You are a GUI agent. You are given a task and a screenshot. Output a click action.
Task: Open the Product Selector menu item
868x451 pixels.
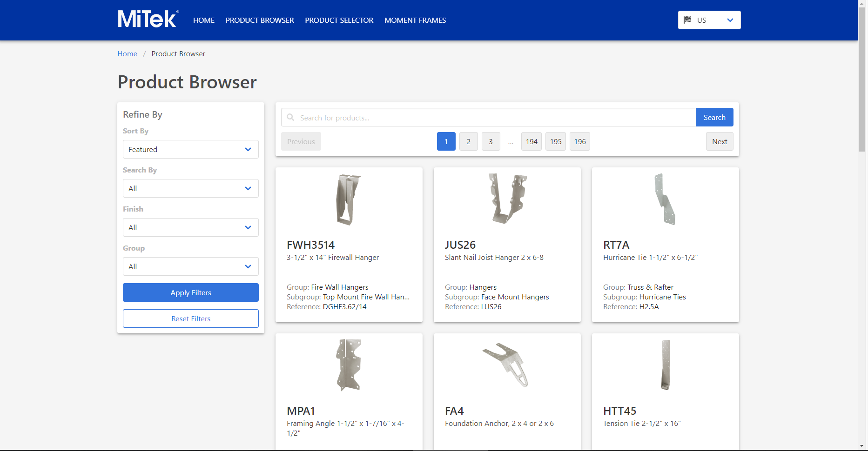coord(339,20)
